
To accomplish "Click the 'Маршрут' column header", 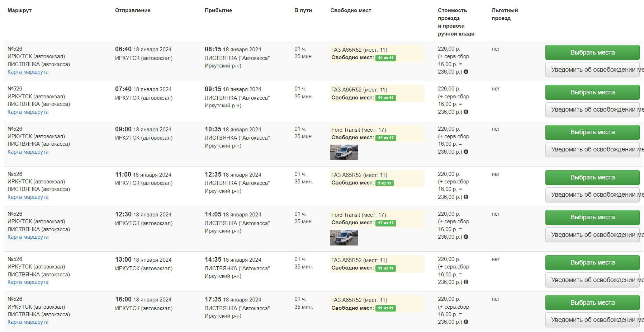I will pos(20,10).
